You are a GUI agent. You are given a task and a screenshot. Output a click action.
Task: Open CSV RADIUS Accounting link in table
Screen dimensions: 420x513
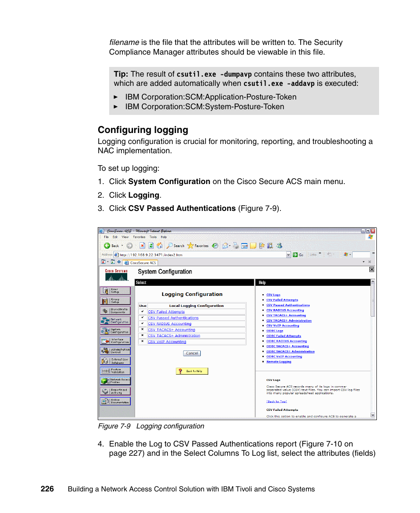click(x=169, y=324)
